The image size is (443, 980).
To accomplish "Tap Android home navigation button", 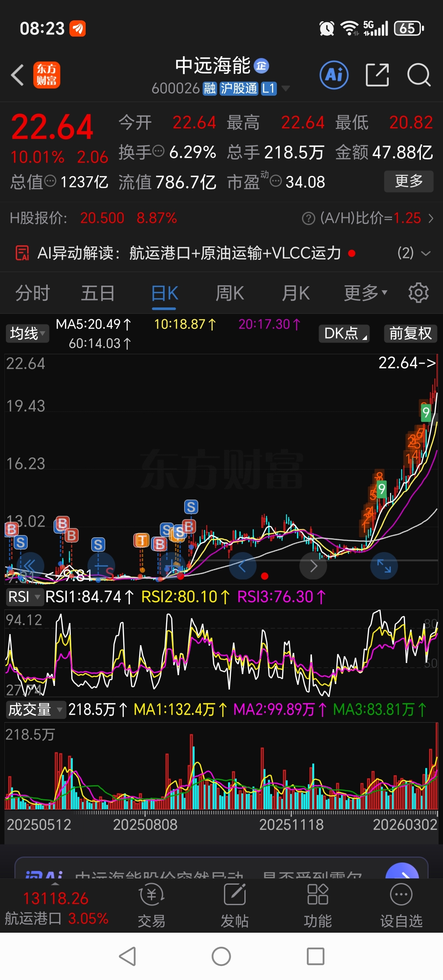I will point(221,956).
